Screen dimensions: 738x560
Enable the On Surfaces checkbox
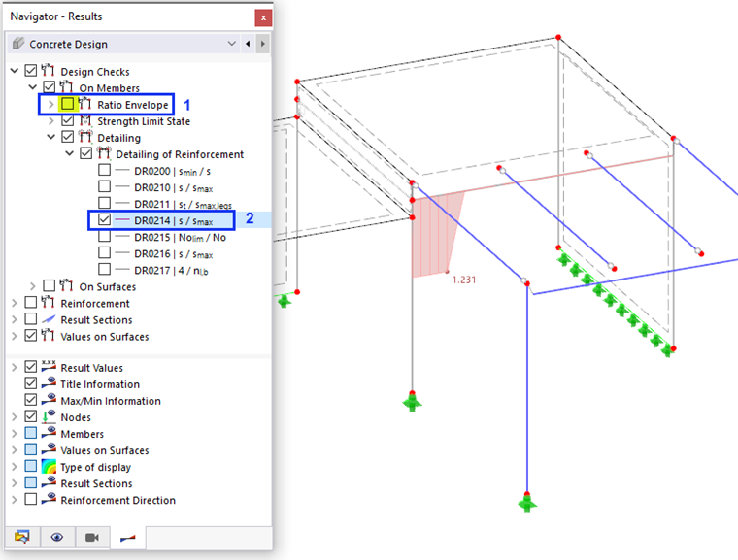click(x=49, y=285)
